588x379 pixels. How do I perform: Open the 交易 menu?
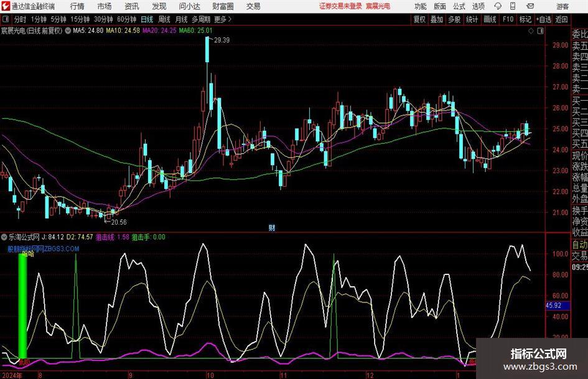[253, 6]
